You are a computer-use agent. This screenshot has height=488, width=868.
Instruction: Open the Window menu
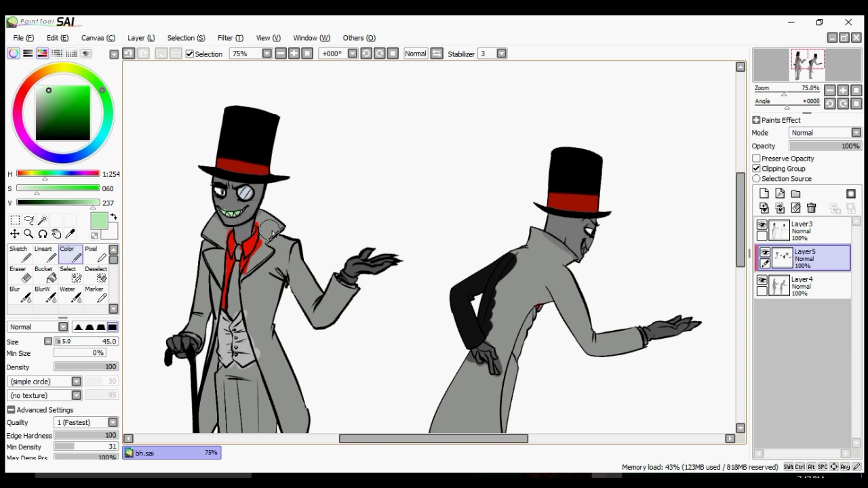[311, 38]
